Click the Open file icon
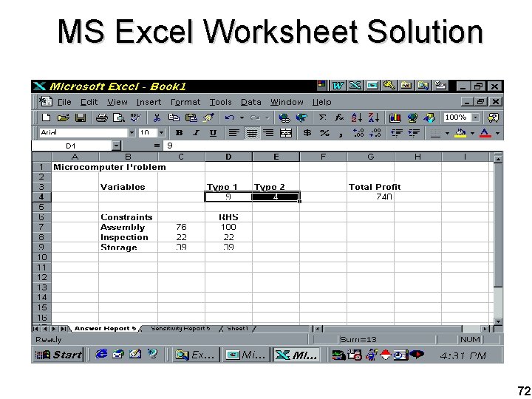Image resolution: width=532 pixels, height=399 pixels. point(63,117)
